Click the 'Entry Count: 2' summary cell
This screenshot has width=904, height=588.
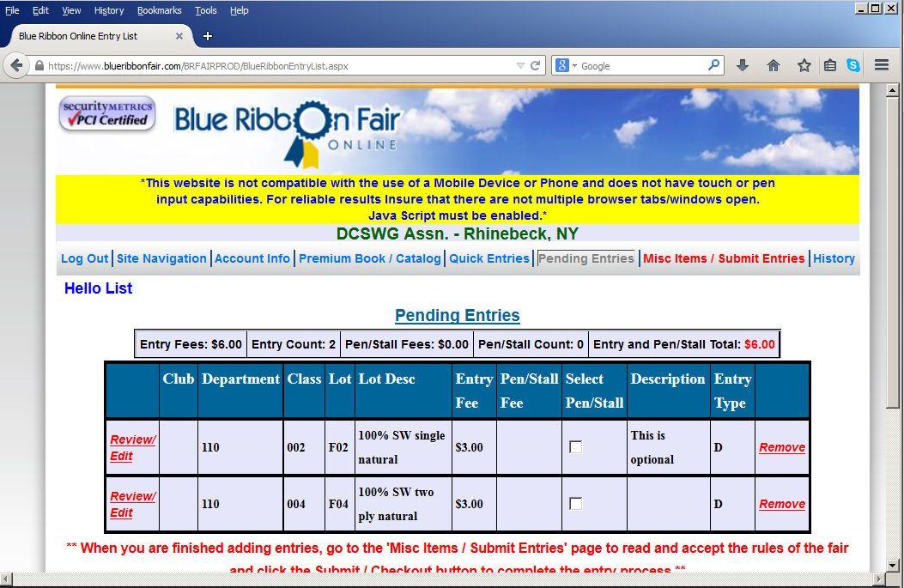point(294,344)
